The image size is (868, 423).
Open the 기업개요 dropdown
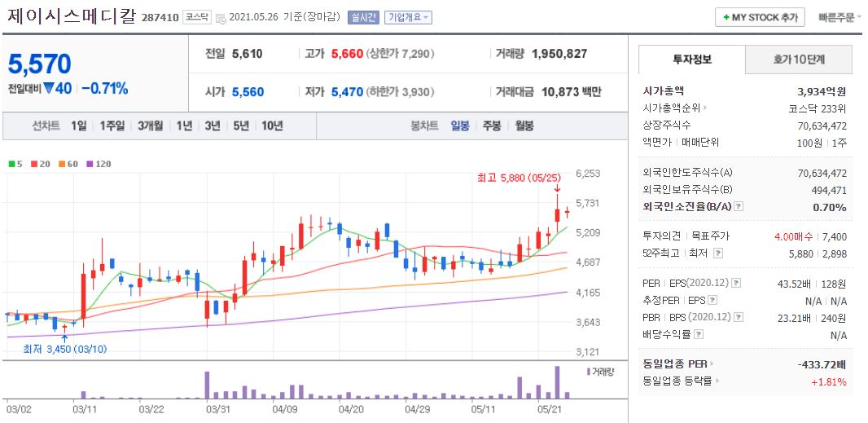coord(409,18)
